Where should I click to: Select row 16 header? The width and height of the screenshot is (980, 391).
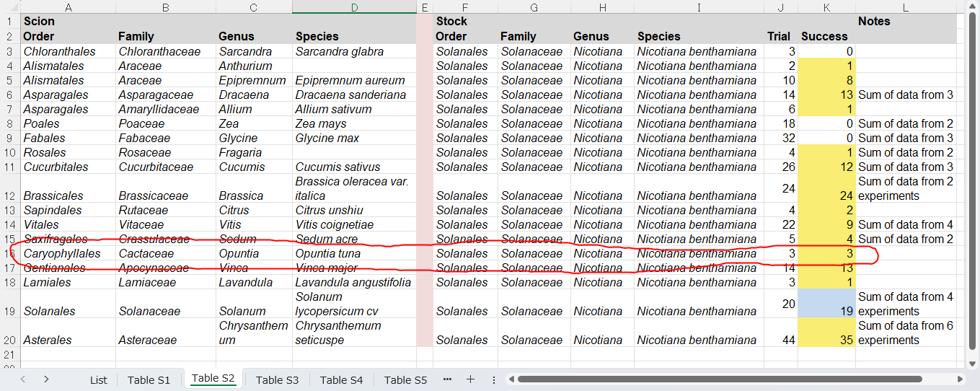coord(9,253)
